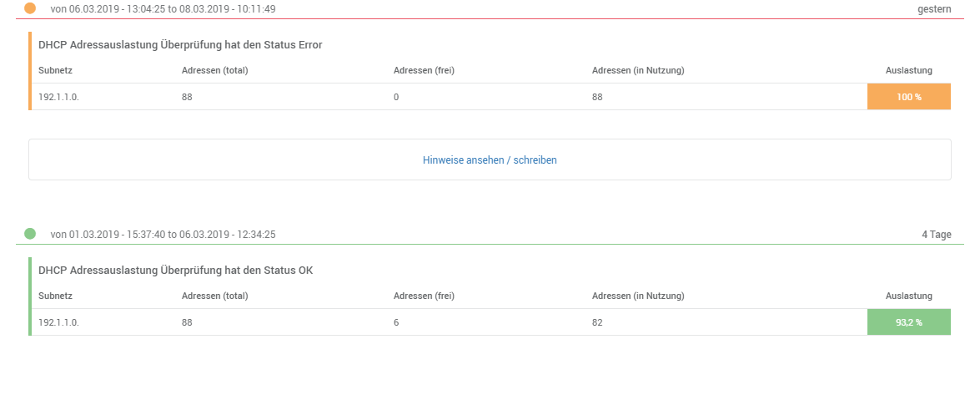Select the 06.03.2019 - 08.03.2019 time range header
This screenshot has width=980, height=400.
point(163,9)
